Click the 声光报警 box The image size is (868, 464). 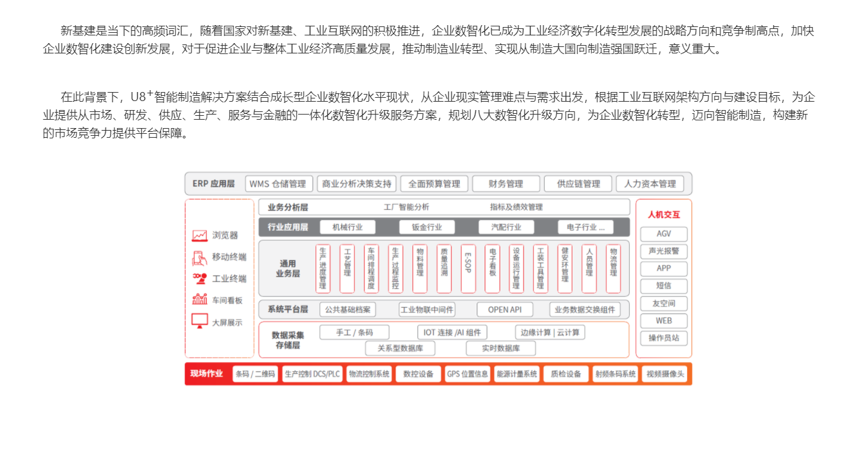663,252
